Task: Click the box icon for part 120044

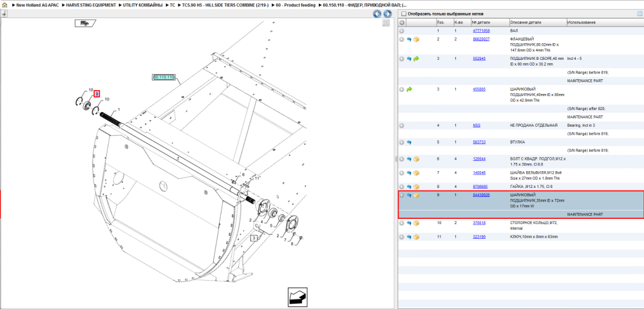Action: tap(416, 159)
